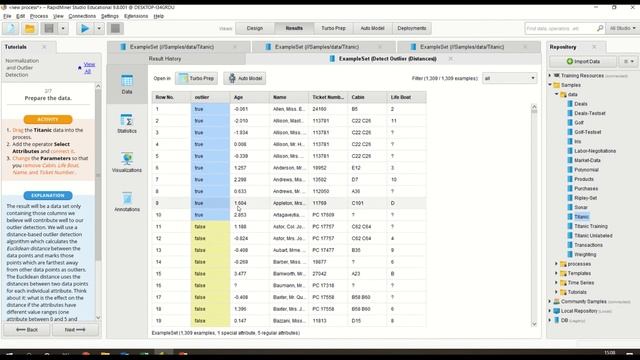Switch to the Turbo Prep view
Screen dimensions: 640x360
(x=333, y=28)
